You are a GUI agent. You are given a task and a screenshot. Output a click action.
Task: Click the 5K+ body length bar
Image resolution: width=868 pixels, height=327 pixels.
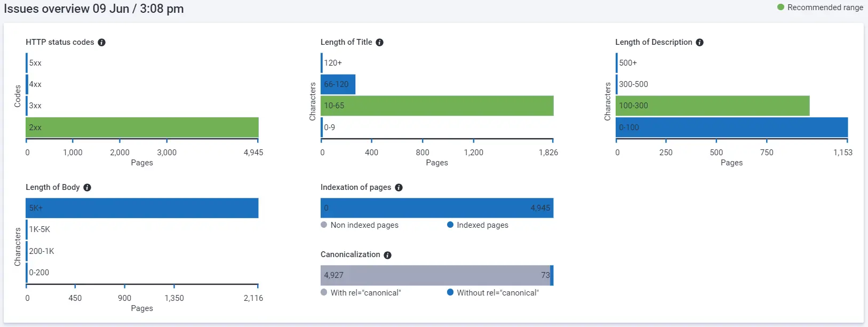point(141,208)
